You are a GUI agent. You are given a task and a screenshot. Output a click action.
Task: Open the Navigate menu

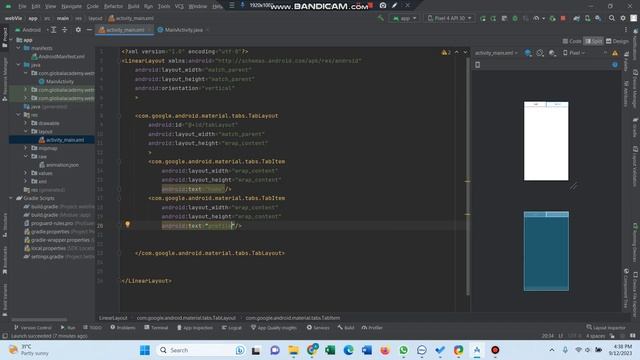(71, 6)
